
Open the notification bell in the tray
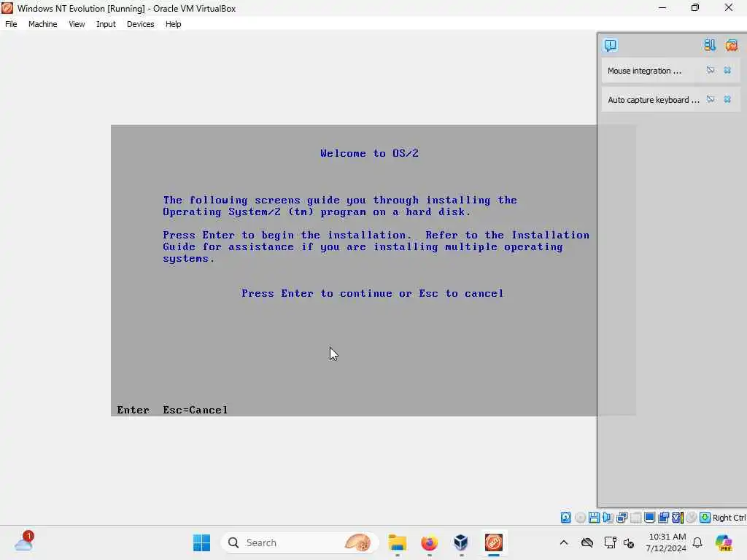[x=697, y=542]
